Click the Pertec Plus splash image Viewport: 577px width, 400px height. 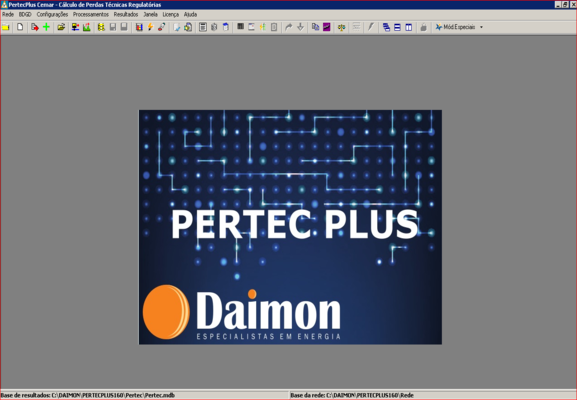tap(290, 227)
